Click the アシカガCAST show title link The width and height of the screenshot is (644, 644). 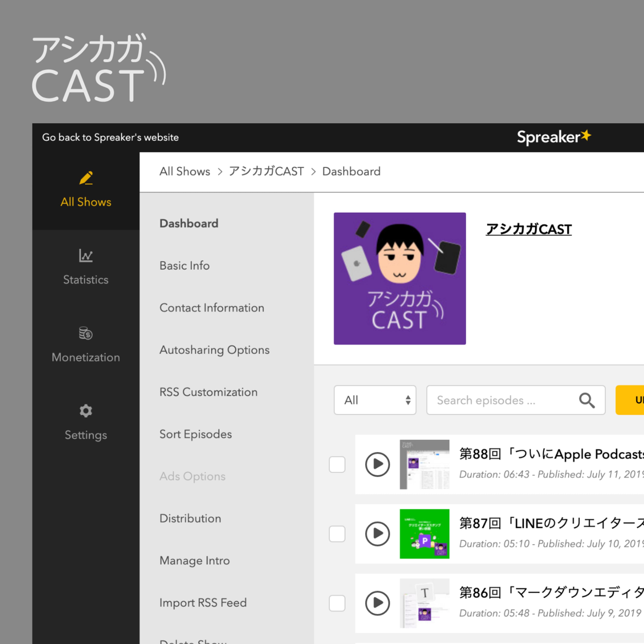coord(529,229)
